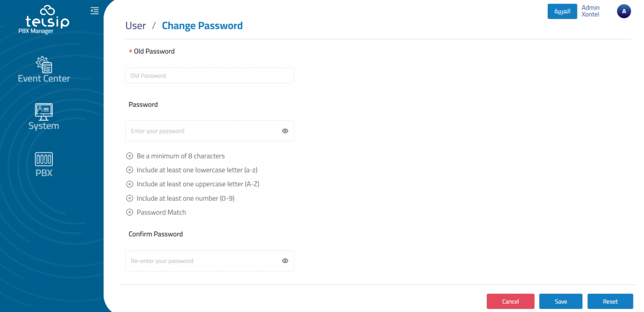Image resolution: width=644 pixels, height=312 pixels.
Task: Click into the Enter your password field
Action: 201,131
